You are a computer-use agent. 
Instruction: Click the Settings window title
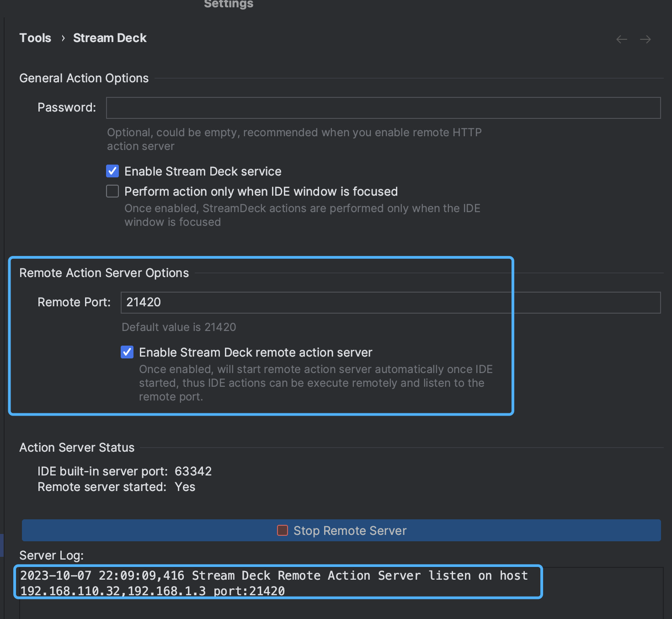coord(229,4)
